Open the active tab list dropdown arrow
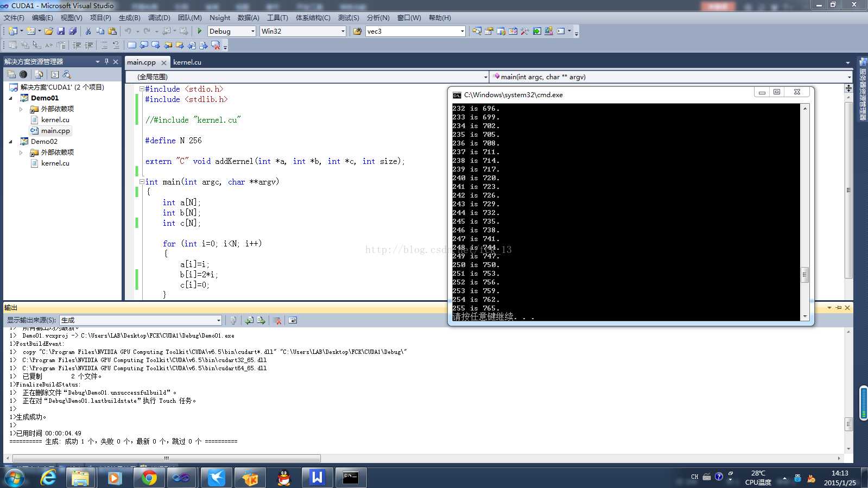868x488 pixels. point(848,63)
